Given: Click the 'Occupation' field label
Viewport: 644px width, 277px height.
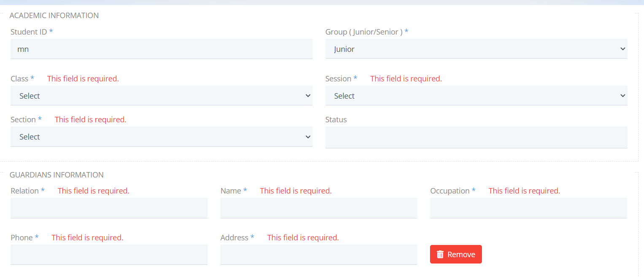Looking at the screenshot, I should (449, 191).
